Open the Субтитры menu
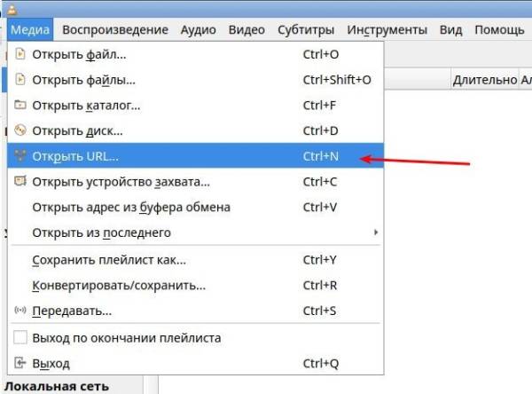This screenshot has height=394, width=532. coord(306,29)
